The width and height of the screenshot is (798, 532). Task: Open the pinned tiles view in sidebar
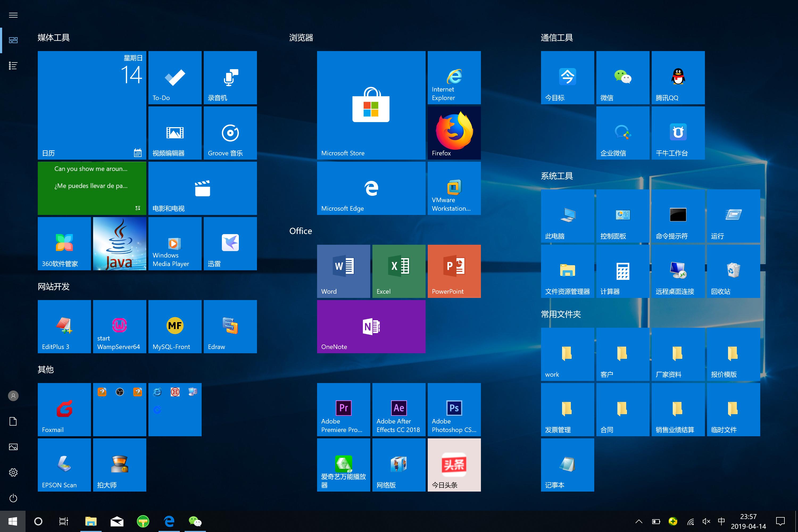pos(13,40)
